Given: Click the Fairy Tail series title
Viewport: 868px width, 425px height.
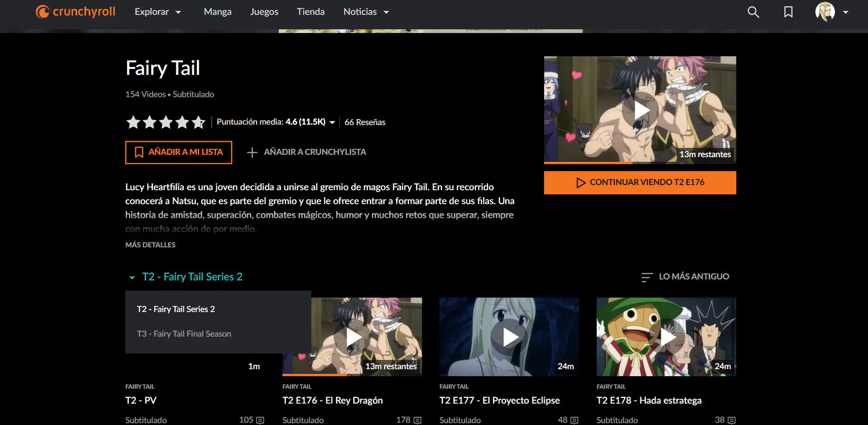Looking at the screenshot, I should coord(163,68).
